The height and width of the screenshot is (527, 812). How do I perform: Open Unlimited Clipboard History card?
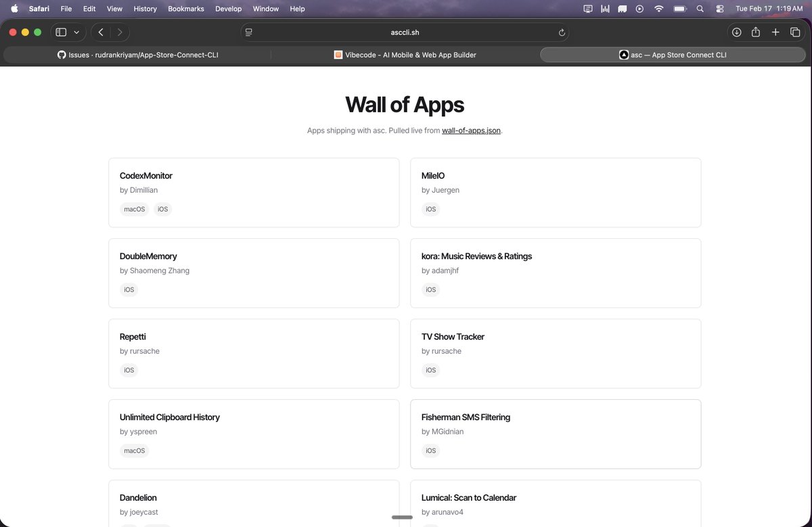click(254, 434)
